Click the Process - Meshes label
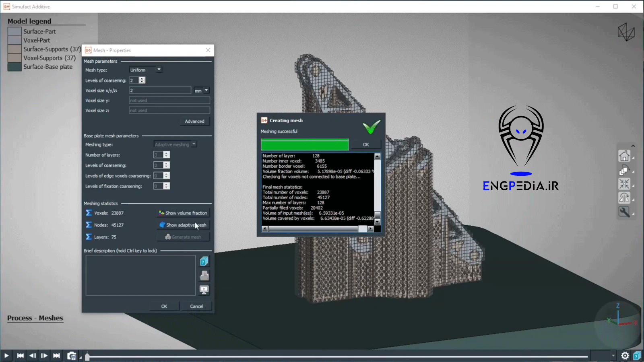 [35, 318]
